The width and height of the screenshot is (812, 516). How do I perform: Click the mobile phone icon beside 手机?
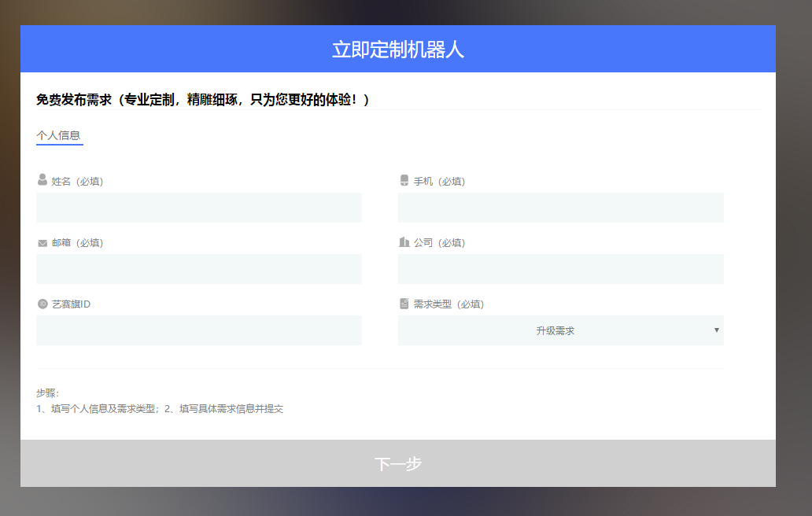(x=404, y=180)
